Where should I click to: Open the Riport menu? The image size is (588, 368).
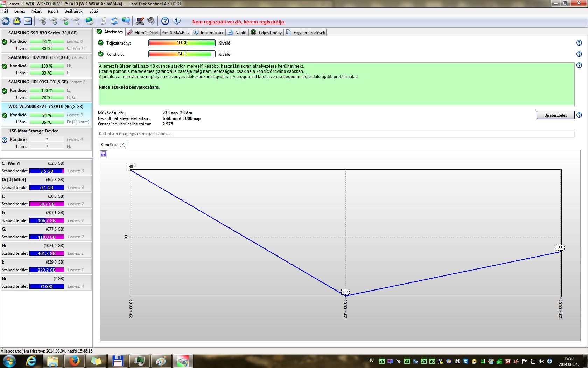pyautogui.click(x=53, y=11)
